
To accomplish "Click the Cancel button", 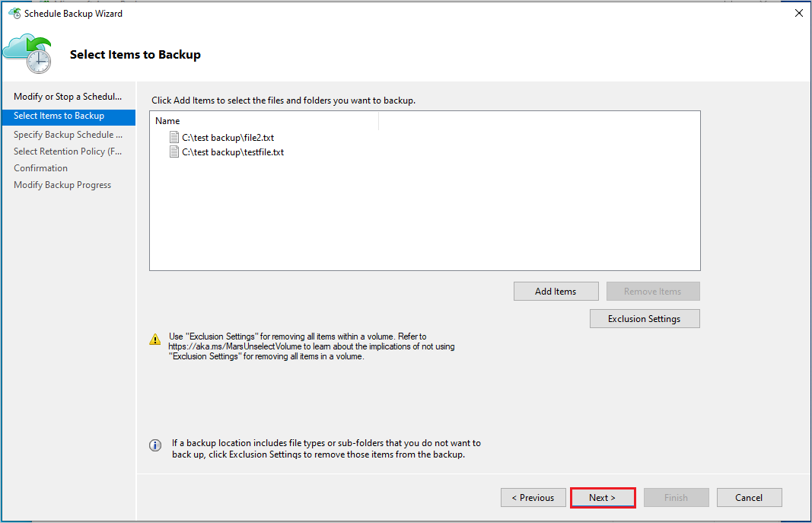I will pos(749,497).
